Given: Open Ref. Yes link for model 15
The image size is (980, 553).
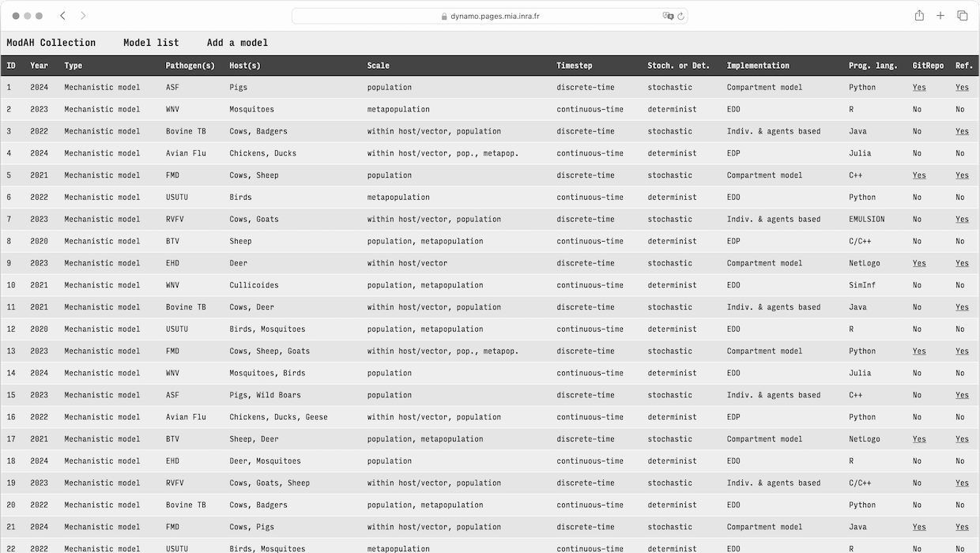Looking at the screenshot, I should coord(961,395).
